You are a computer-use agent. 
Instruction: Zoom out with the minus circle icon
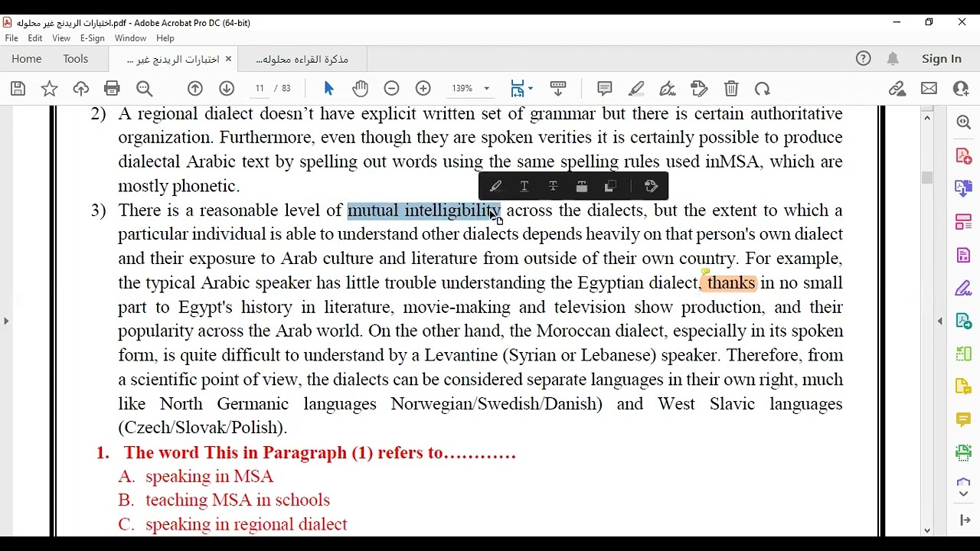click(x=391, y=89)
